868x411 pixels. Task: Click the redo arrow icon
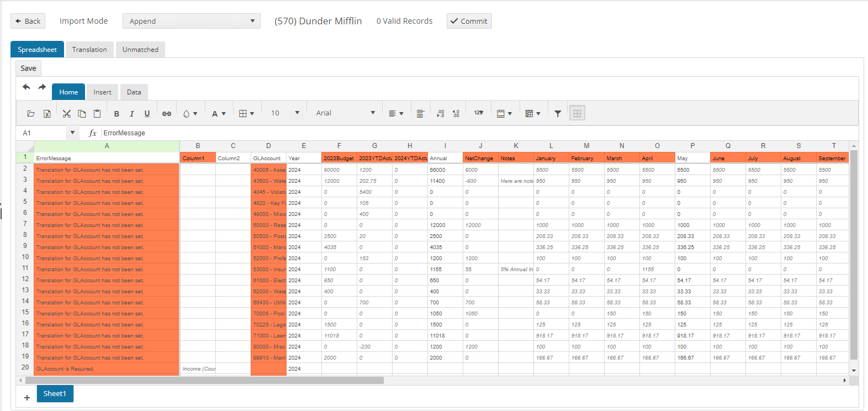point(42,87)
